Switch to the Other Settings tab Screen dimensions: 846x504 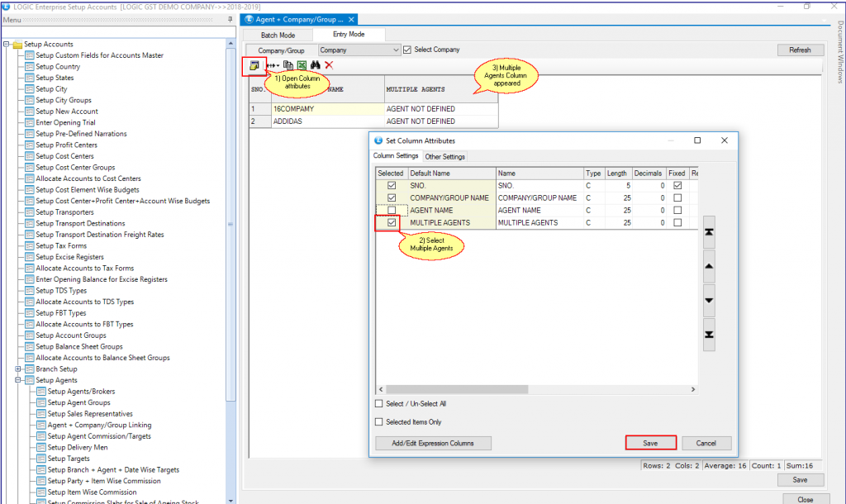pos(444,156)
